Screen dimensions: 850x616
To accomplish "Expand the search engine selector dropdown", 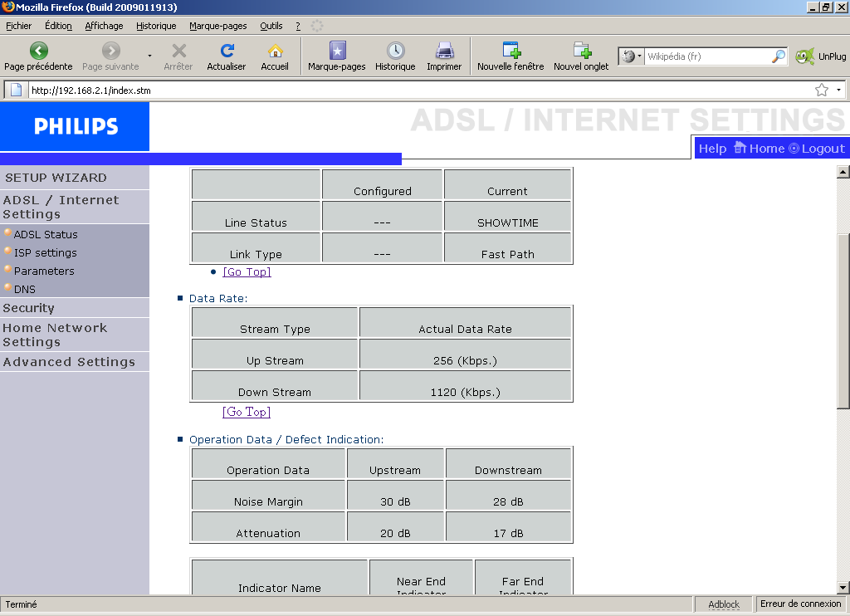I will click(x=633, y=56).
